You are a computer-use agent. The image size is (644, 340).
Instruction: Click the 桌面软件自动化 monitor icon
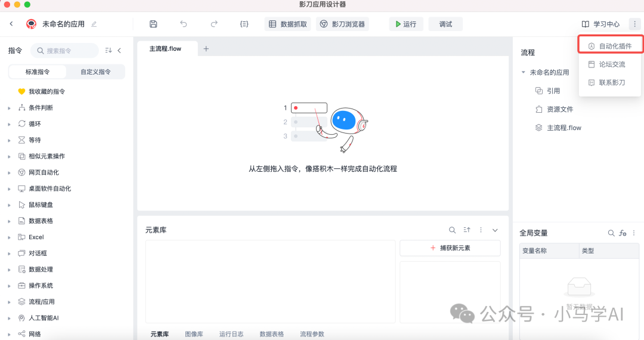[x=22, y=188]
